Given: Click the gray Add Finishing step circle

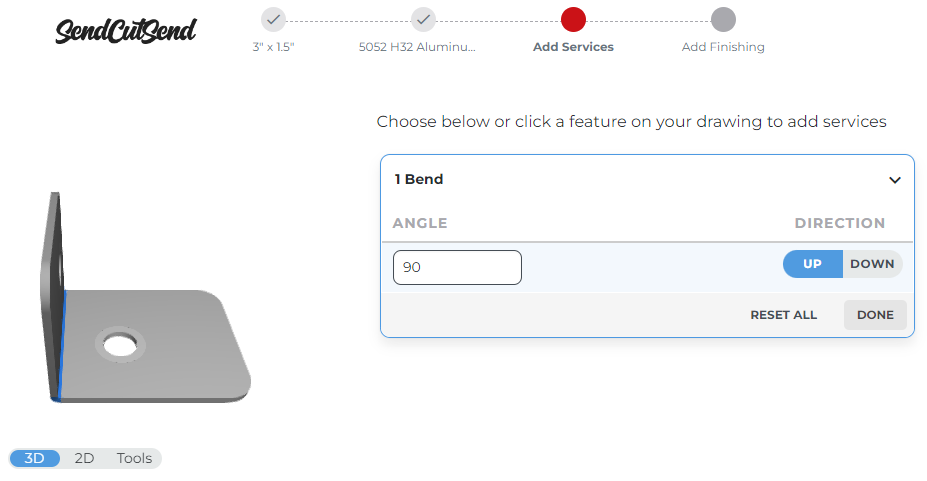Looking at the screenshot, I should pos(723,19).
